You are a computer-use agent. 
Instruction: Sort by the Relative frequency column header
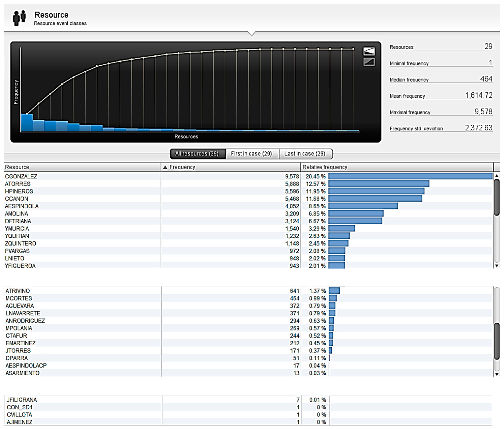point(325,167)
